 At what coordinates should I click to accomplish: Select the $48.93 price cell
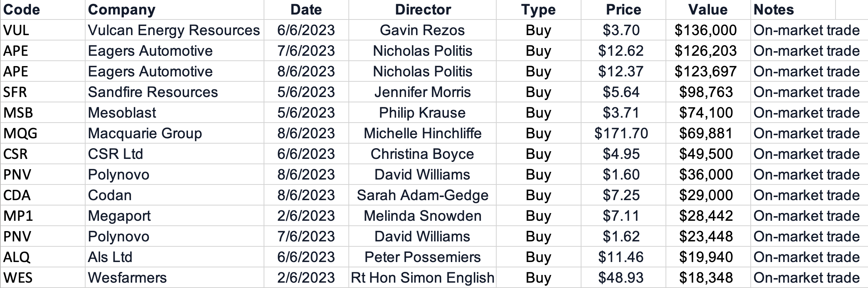click(621, 278)
